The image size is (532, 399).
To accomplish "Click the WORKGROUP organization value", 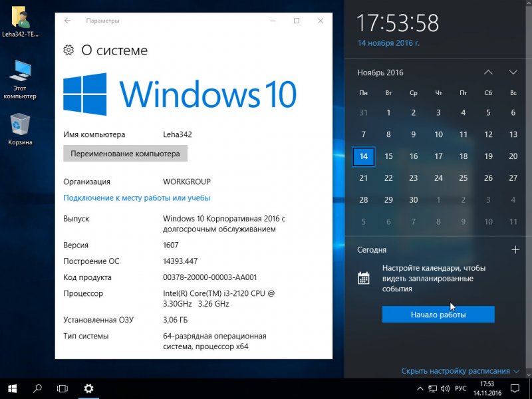I will [x=187, y=182].
